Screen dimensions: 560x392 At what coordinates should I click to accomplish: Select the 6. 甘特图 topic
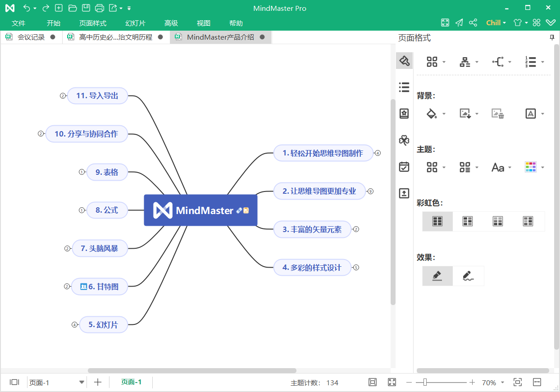tap(100, 287)
